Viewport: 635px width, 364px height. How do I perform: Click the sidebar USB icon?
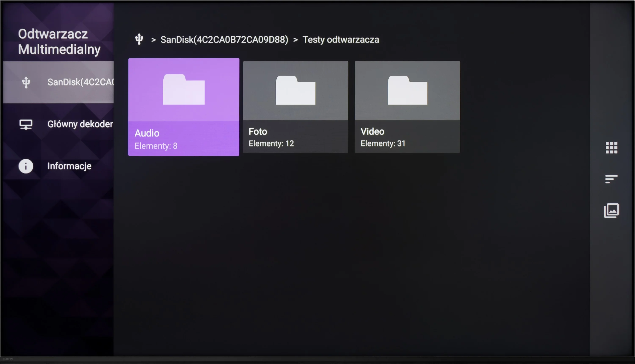[26, 82]
